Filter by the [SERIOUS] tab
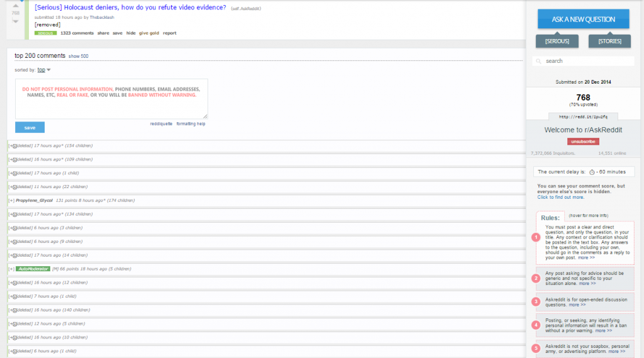Screen dimensions: 644x358 pos(557,41)
